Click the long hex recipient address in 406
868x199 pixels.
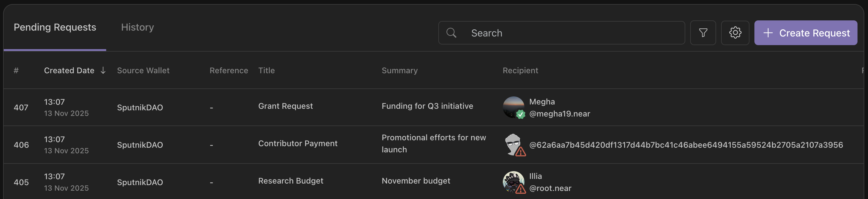pos(686,145)
